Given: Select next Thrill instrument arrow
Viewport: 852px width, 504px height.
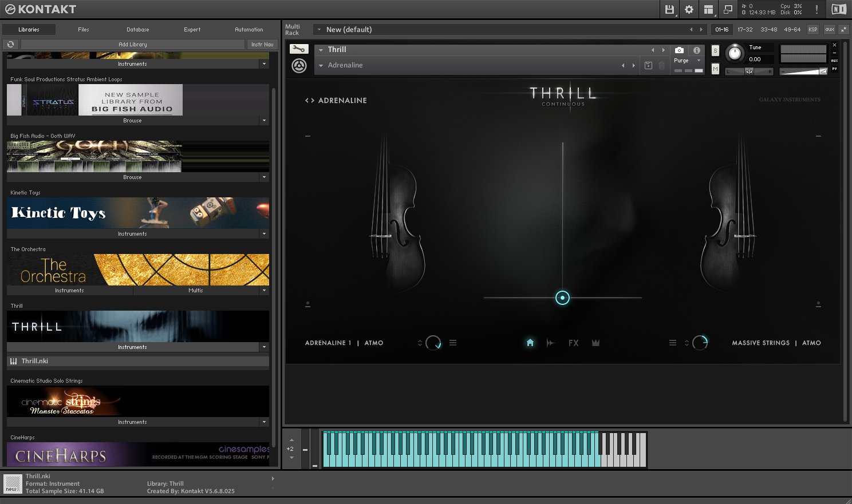Looking at the screenshot, I should click(x=664, y=50).
